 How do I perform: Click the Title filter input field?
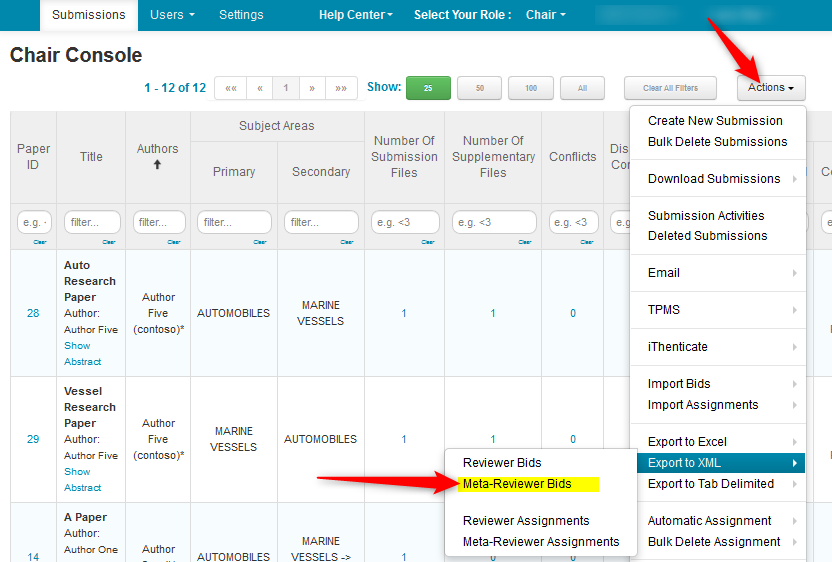pos(92,222)
